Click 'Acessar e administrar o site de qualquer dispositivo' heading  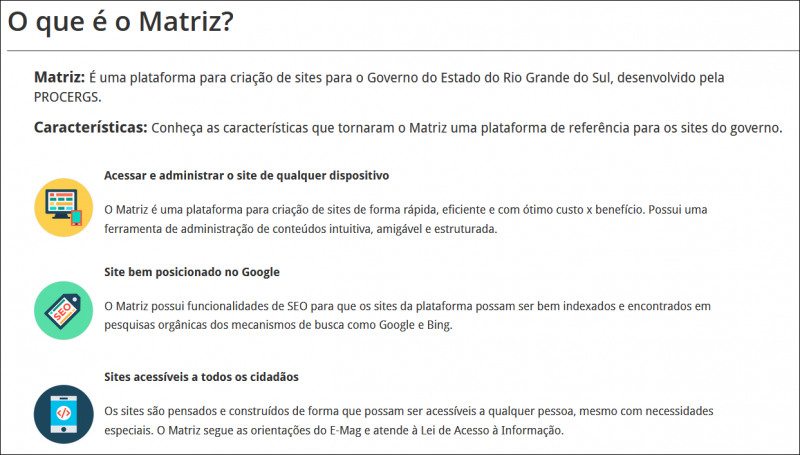point(246,175)
